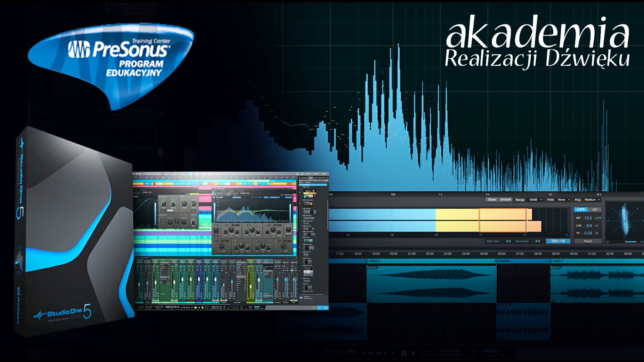Toggle the Smooth option on analyzer

tap(505, 200)
